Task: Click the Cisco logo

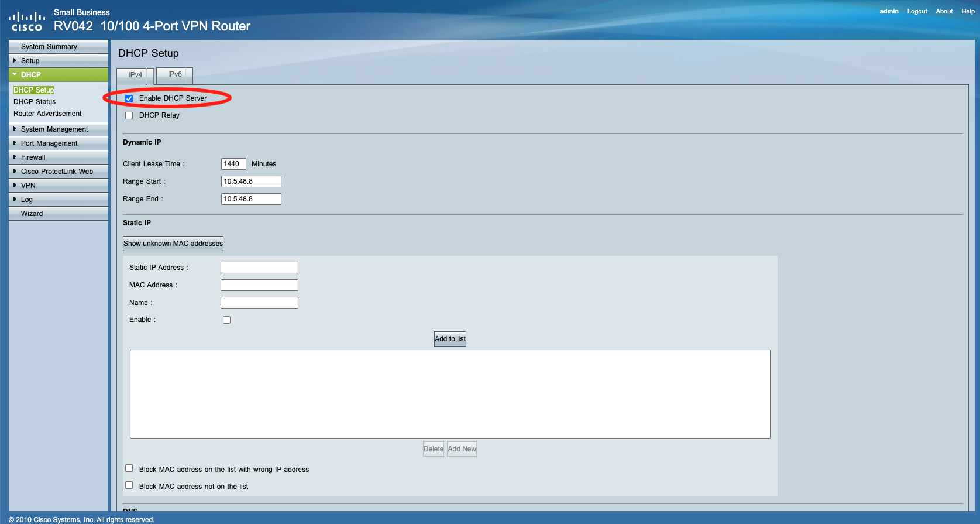Action: [x=26, y=21]
